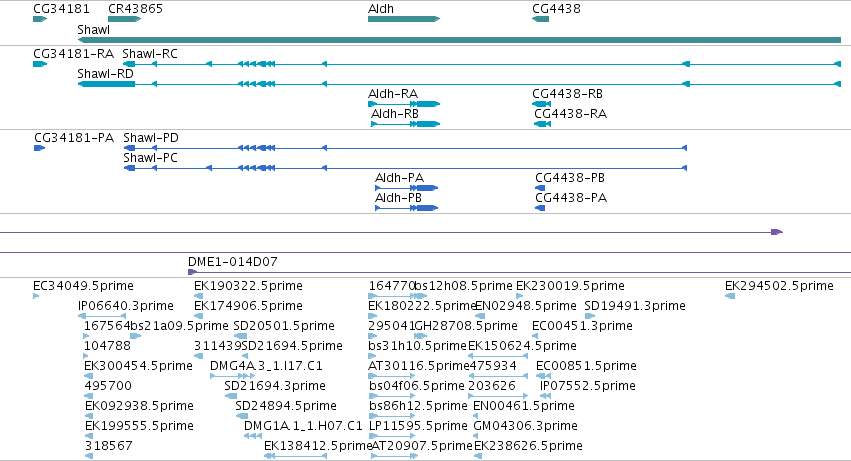The height and width of the screenshot is (461, 851).
Task: Select the CG34181-PA protein feature
Action: point(40,148)
